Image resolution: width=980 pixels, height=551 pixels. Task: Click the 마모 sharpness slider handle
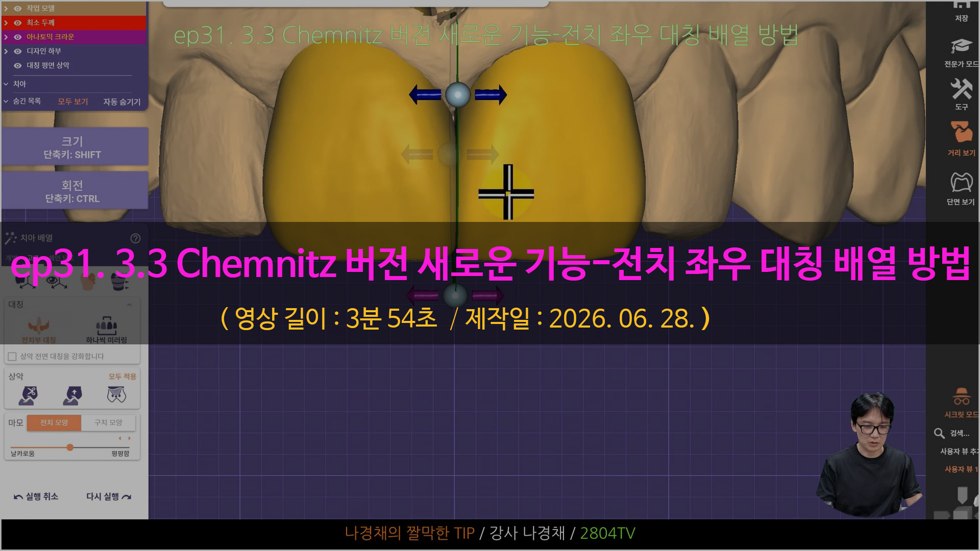point(70,447)
